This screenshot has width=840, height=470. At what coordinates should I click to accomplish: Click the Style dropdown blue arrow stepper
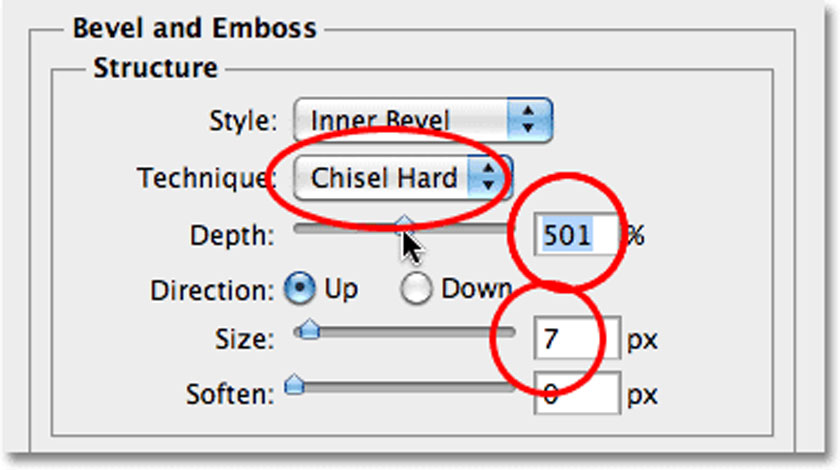529,120
